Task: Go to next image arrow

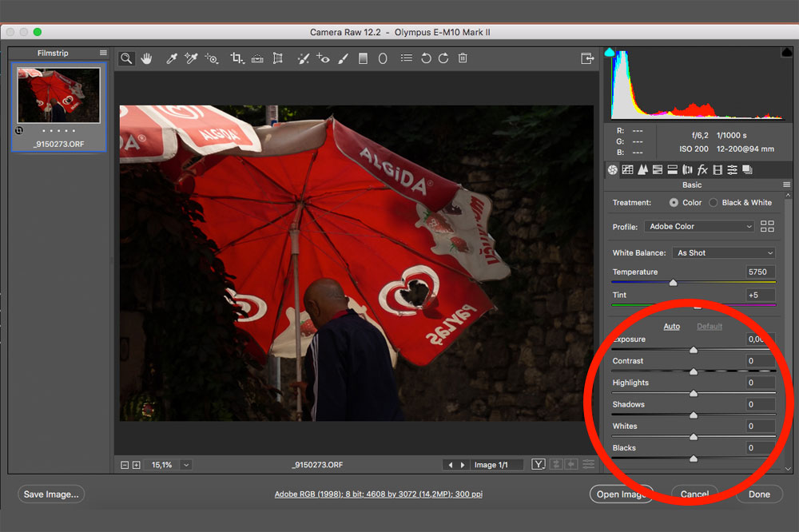Action: click(x=462, y=465)
